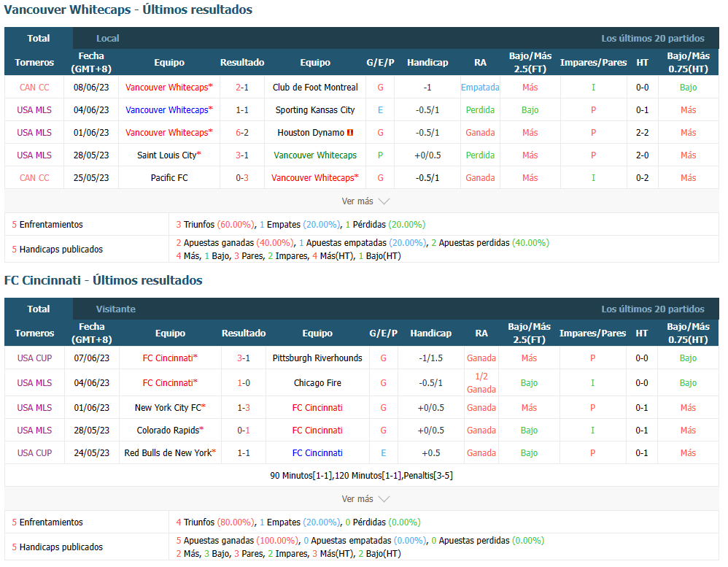Click 'Vancouver Whitecaps - Últimos resultados' heading
Viewport: 728px width, 567px height.
(128, 9)
